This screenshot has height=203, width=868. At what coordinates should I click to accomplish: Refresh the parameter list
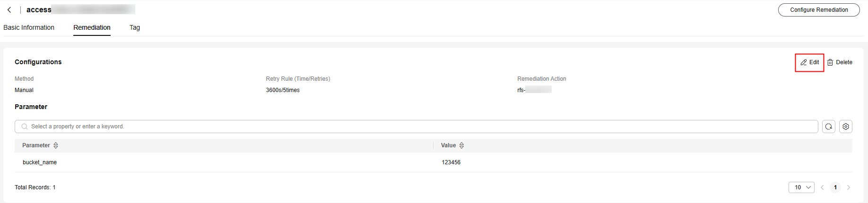click(x=829, y=127)
